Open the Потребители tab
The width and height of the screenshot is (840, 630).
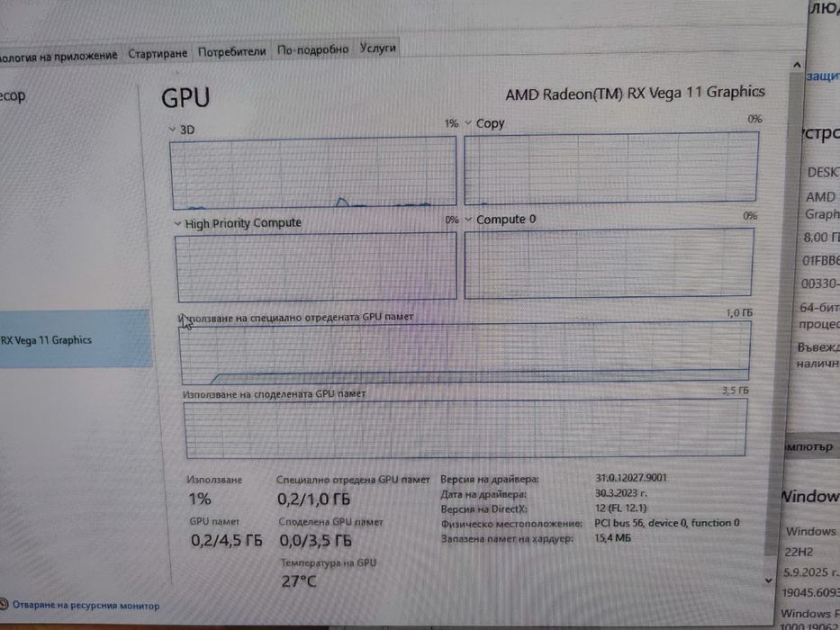[x=232, y=52]
